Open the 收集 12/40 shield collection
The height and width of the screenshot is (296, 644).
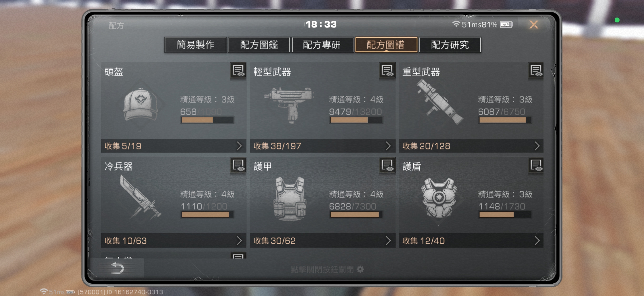[x=471, y=240]
